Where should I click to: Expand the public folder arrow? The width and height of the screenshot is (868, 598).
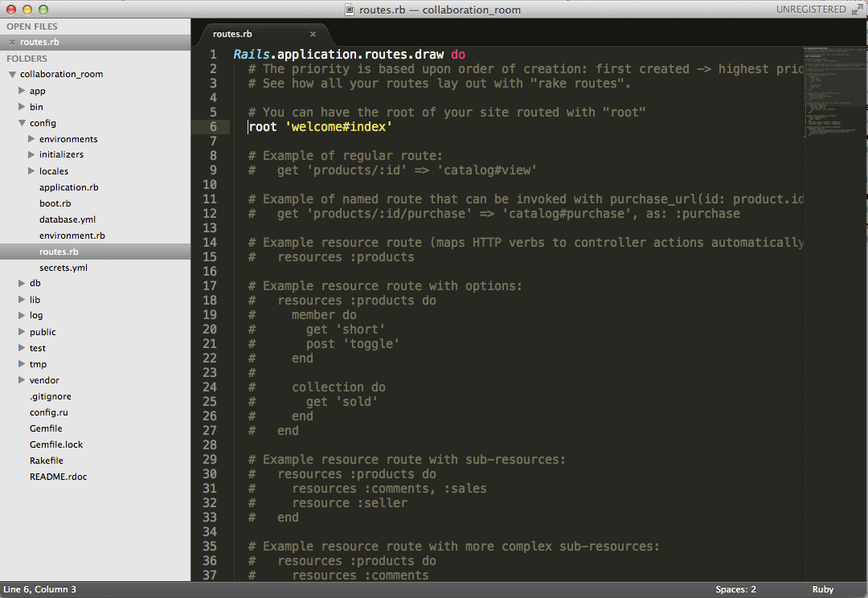22,332
